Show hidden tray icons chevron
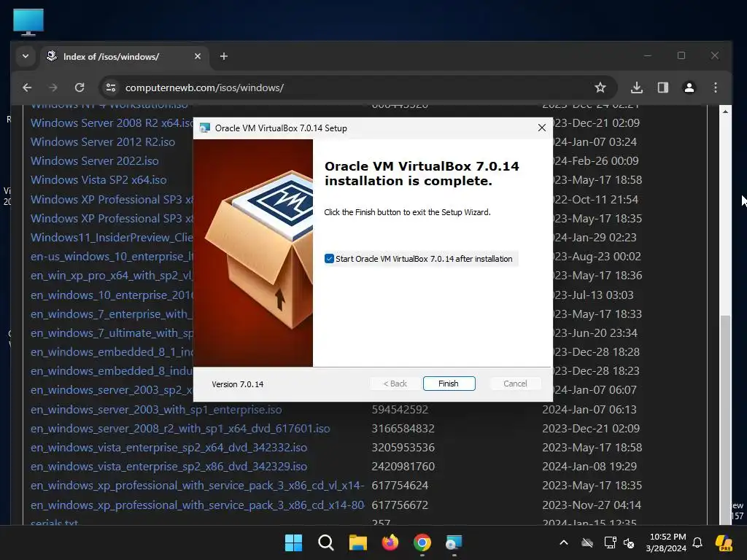Screen dimensions: 747x560 [564, 542]
